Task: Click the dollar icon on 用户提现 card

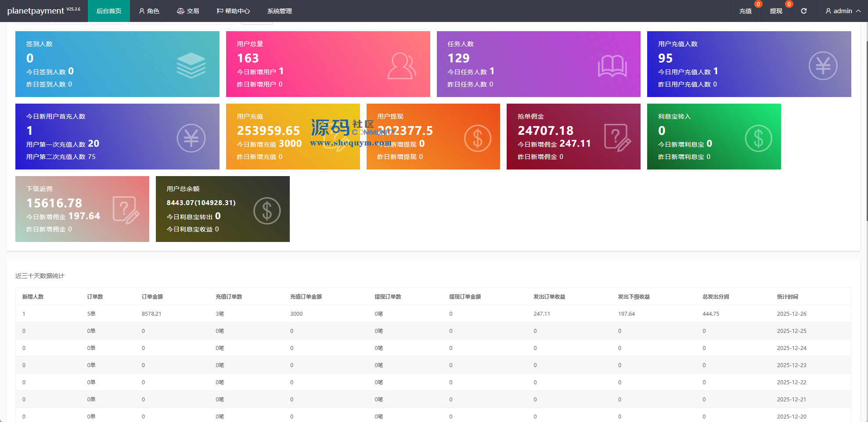Action: [478, 138]
